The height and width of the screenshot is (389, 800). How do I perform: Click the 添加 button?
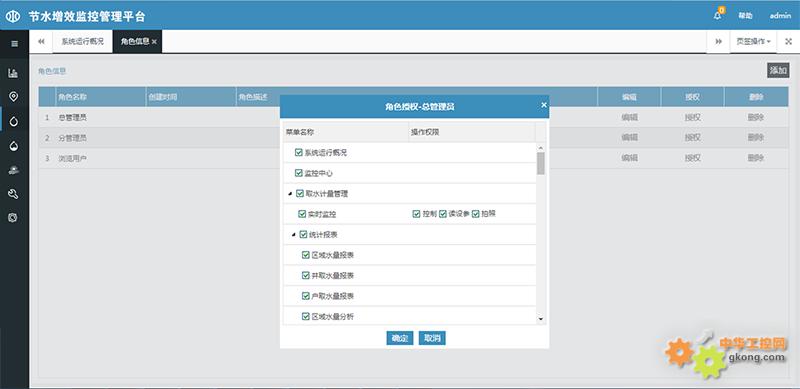coord(778,70)
